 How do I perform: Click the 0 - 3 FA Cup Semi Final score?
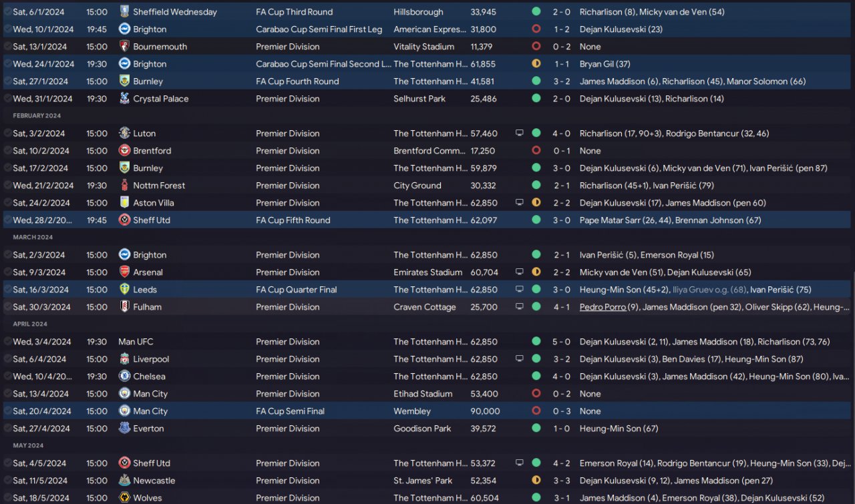point(562,411)
